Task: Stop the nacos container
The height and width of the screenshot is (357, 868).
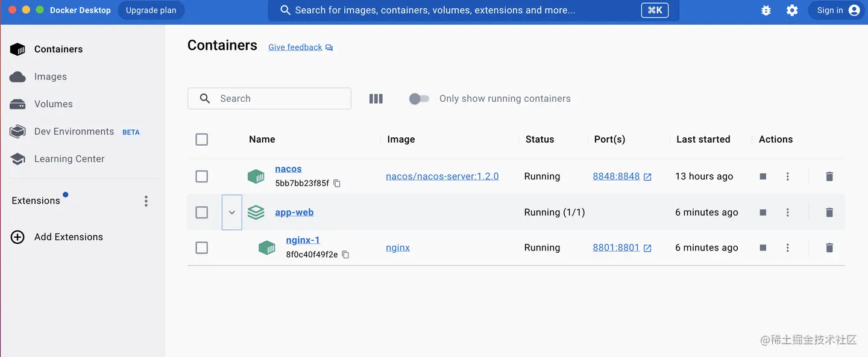Action: point(763,176)
